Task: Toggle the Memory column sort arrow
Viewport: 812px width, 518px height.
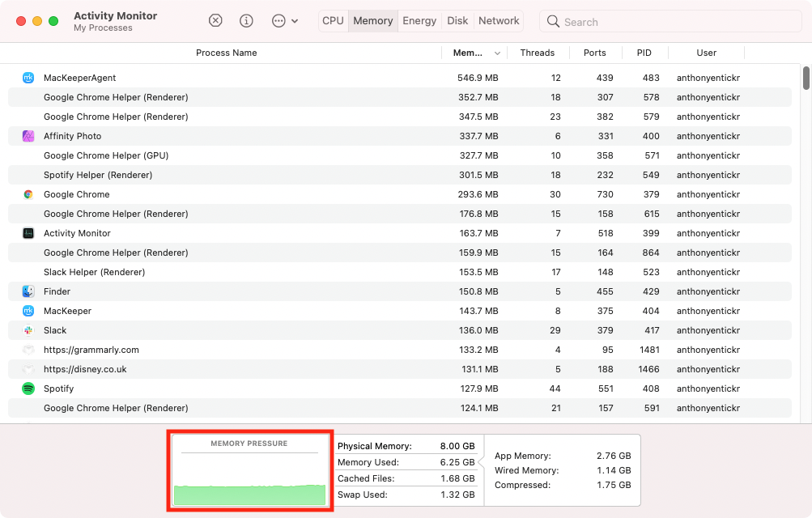Action: point(497,53)
